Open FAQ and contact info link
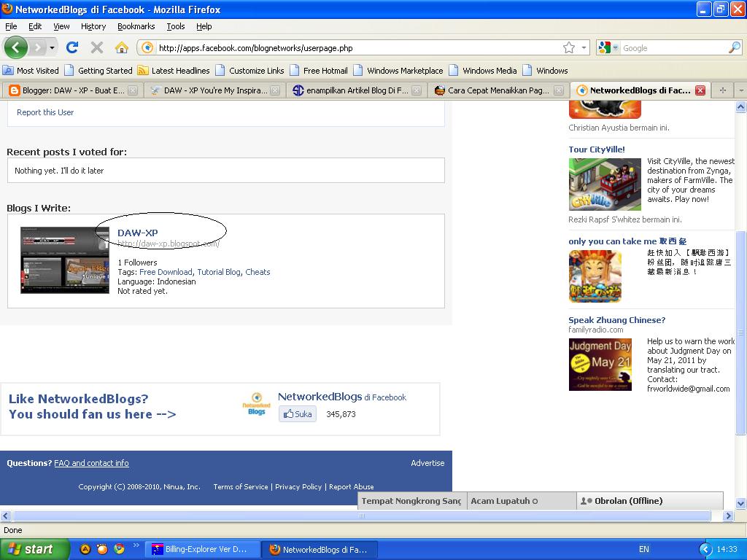The image size is (747, 560). (91, 463)
